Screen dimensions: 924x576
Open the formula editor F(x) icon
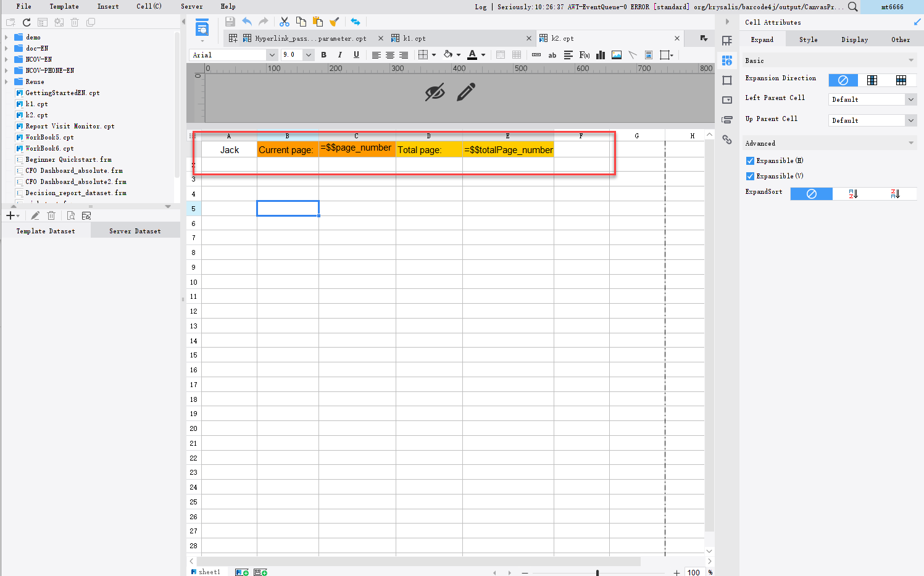(584, 55)
